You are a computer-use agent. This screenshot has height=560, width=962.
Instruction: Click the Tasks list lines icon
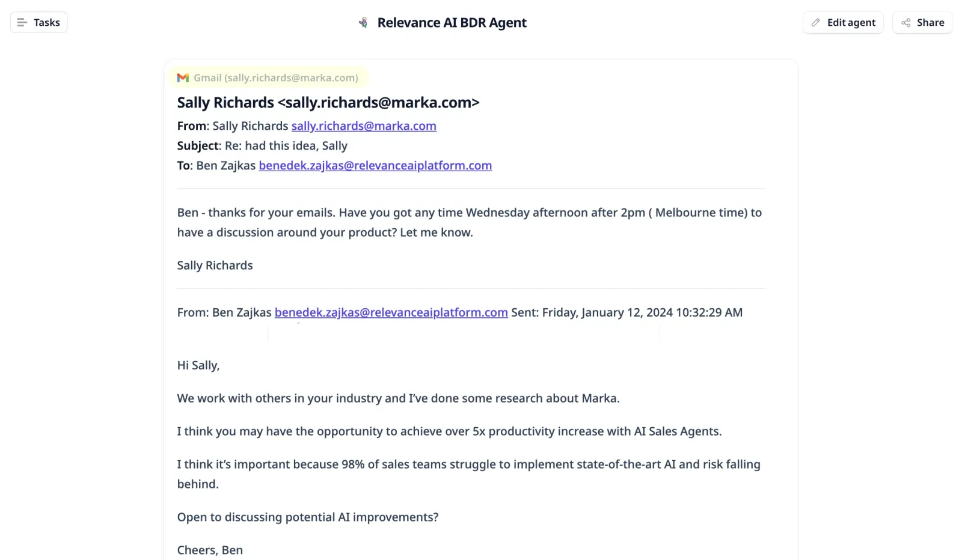click(x=22, y=22)
